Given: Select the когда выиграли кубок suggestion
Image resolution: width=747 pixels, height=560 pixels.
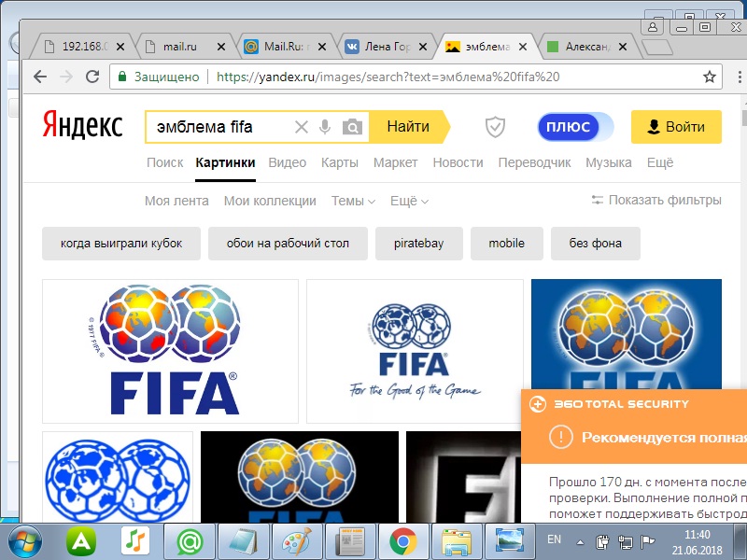Looking at the screenshot, I should (121, 244).
